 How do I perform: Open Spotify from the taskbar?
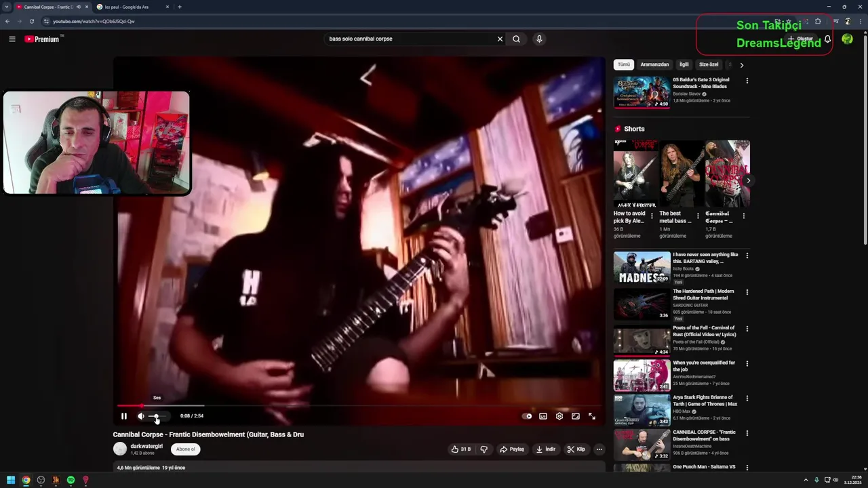[71, 480]
